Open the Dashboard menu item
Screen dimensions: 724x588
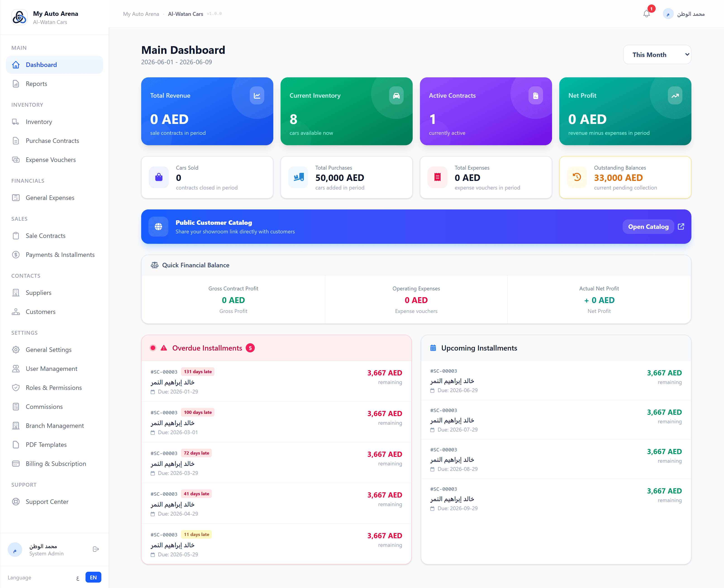(55, 65)
